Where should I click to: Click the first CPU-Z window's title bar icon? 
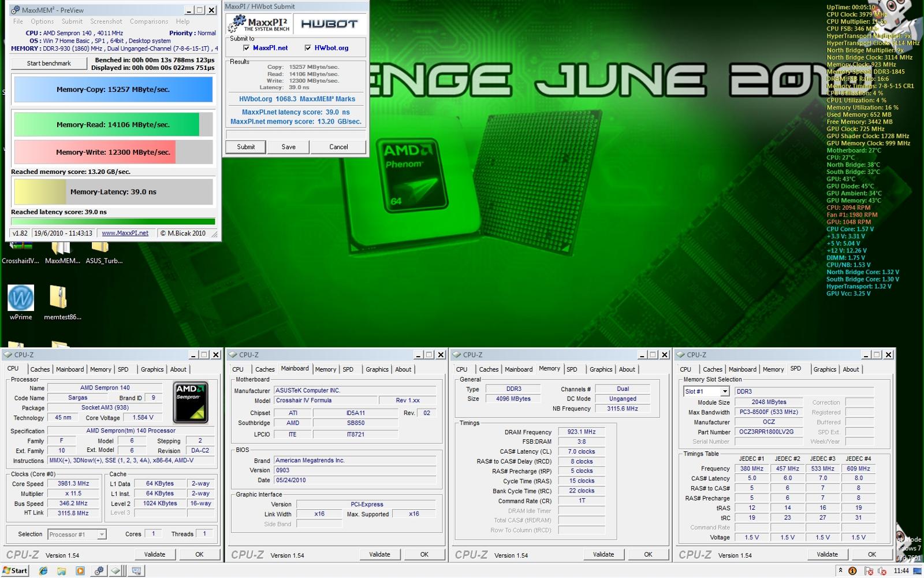8,355
